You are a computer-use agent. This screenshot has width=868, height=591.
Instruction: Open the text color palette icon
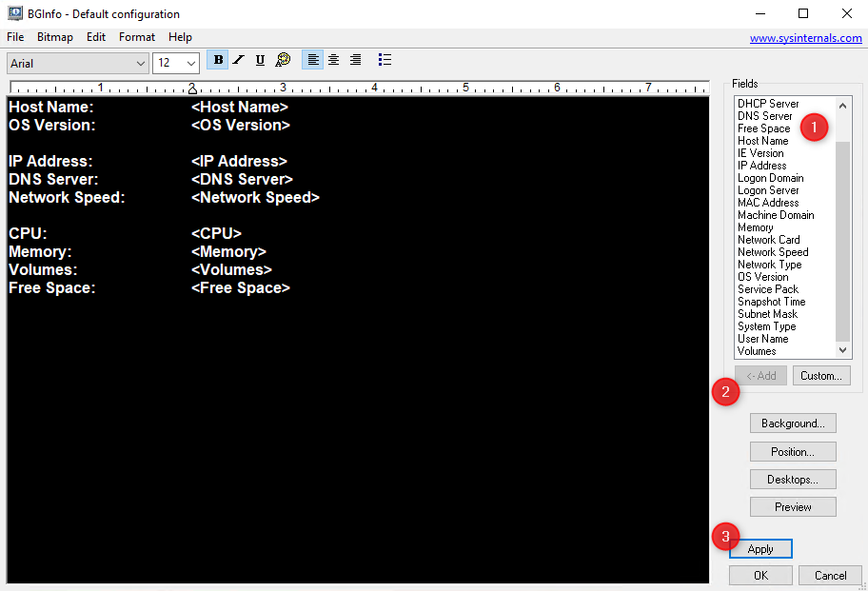(283, 60)
